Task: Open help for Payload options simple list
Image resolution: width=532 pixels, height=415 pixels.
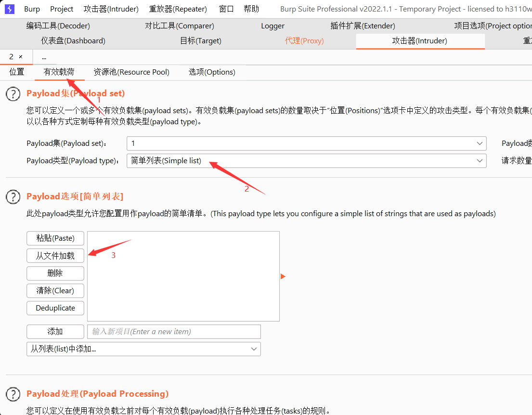Action: [x=13, y=197]
